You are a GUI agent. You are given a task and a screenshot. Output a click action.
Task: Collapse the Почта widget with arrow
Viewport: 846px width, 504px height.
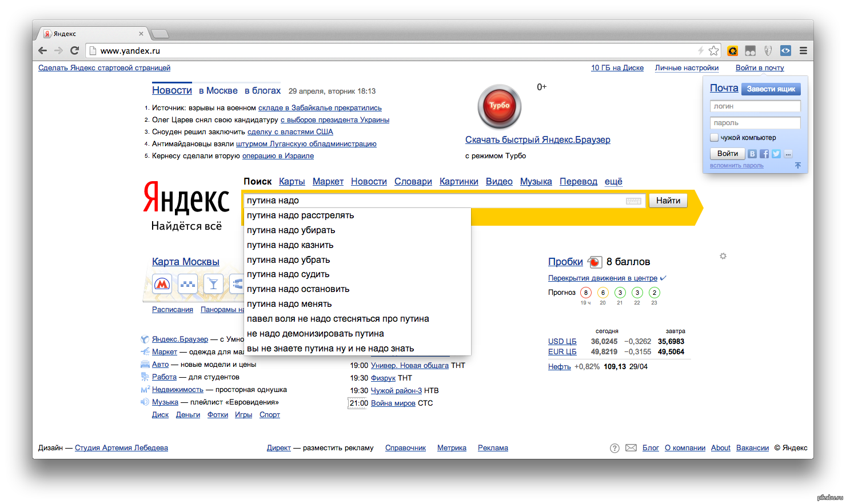798,165
